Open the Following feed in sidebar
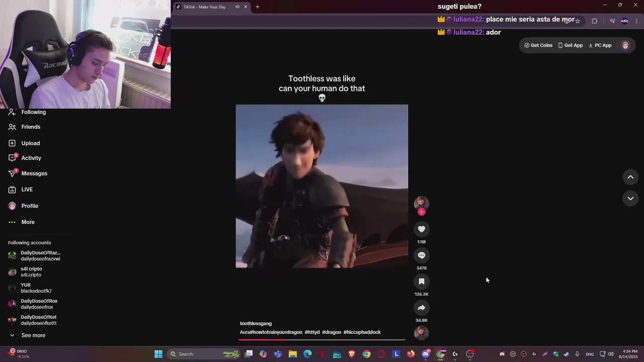The height and width of the screenshot is (362, 644). click(28, 112)
